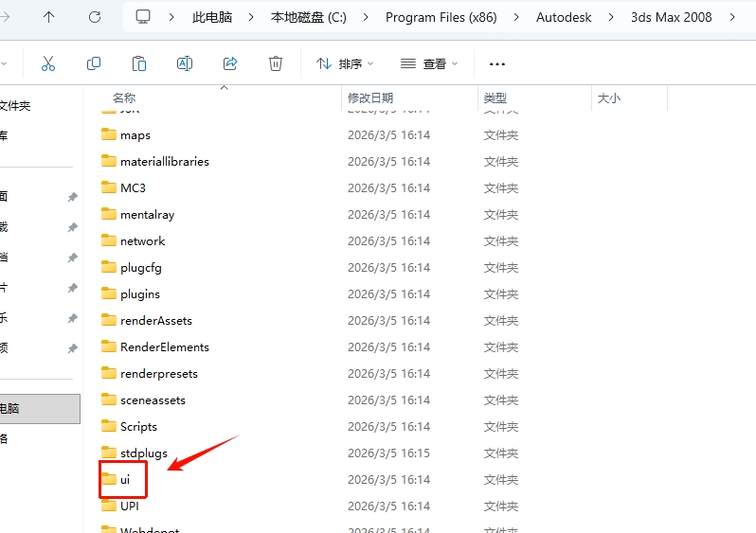Sort by the 修改日期 column header
The image size is (756, 533).
pos(370,98)
